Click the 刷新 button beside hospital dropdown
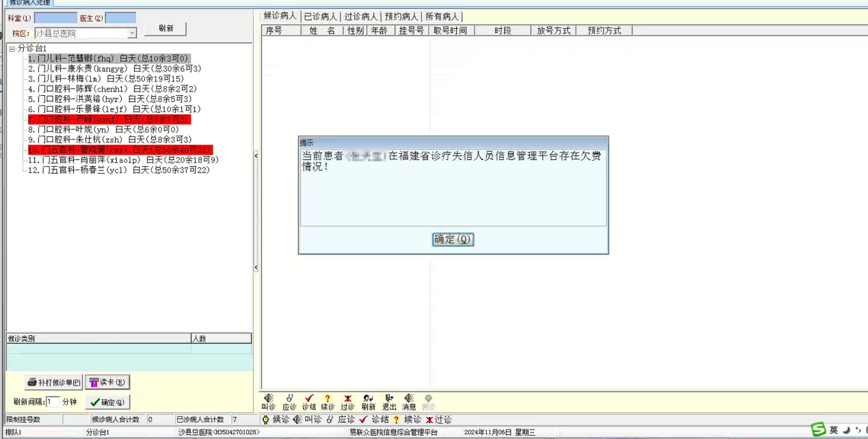Screen dimensions: 868x439 coord(166,29)
